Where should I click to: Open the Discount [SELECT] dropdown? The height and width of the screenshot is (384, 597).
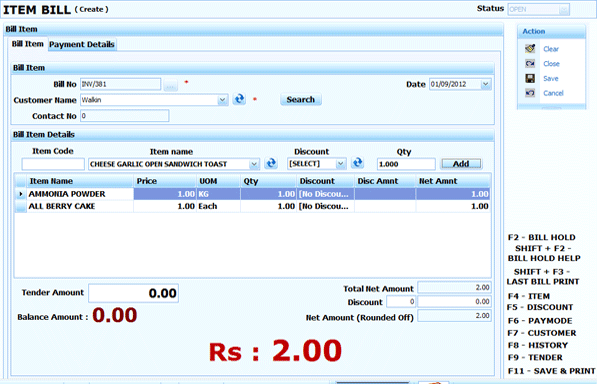click(340, 164)
